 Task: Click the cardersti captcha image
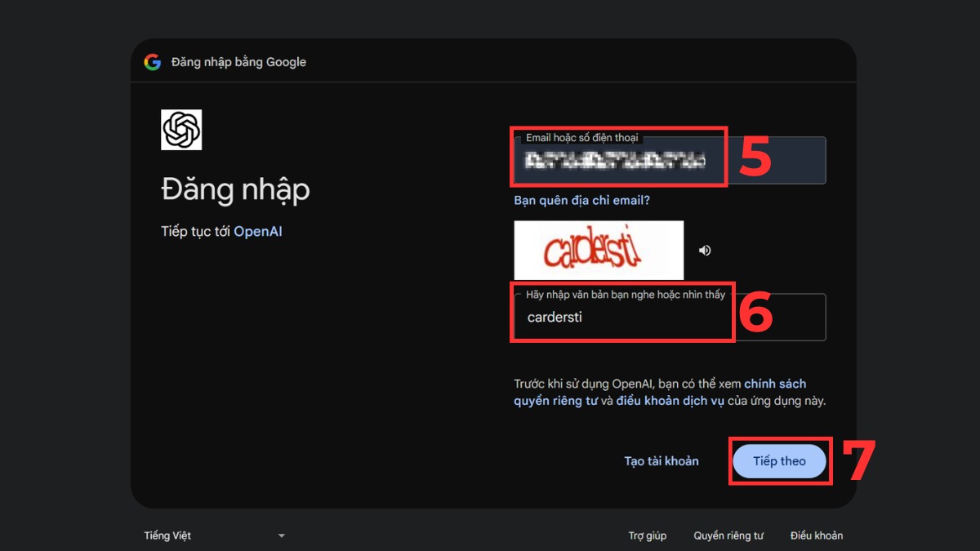point(599,251)
